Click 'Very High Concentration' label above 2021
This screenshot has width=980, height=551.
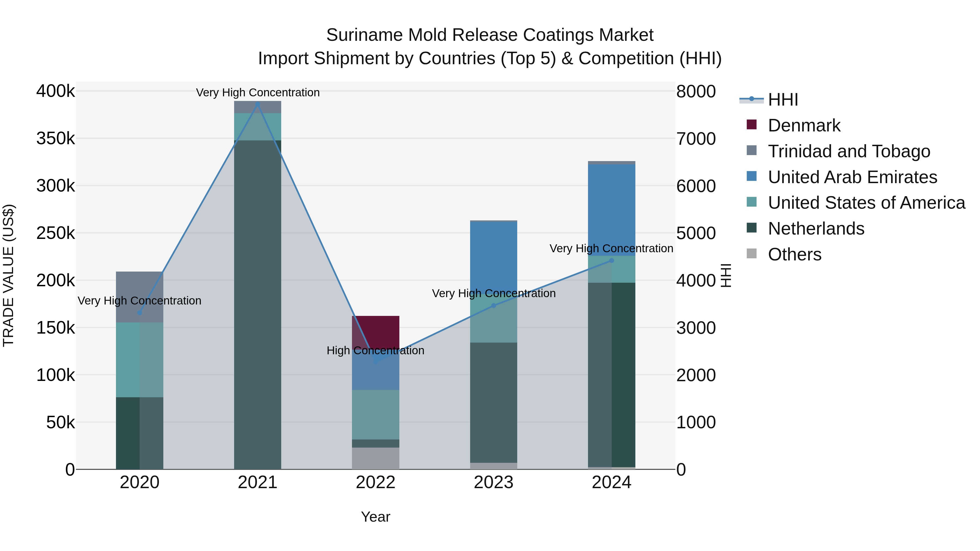(x=258, y=93)
